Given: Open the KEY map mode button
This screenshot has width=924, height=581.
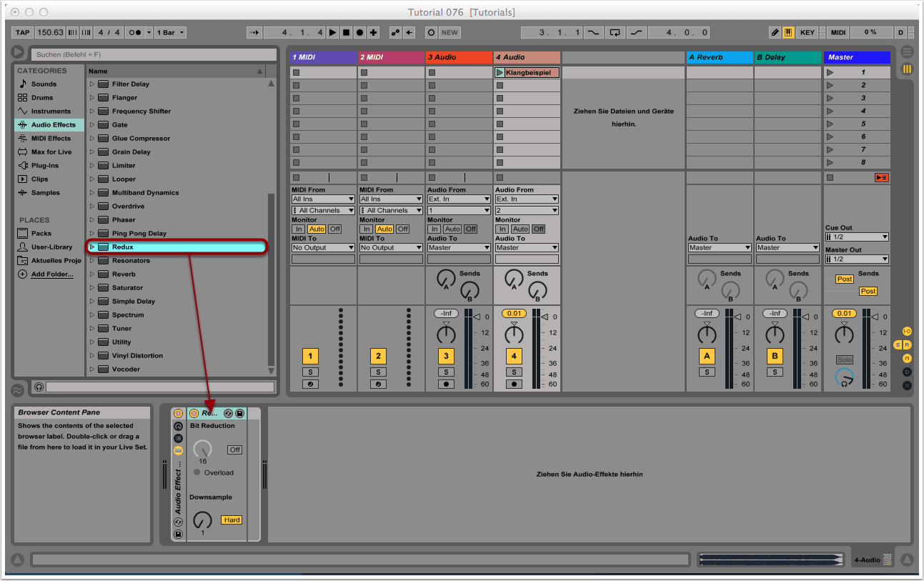Looking at the screenshot, I should (x=807, y=33).
